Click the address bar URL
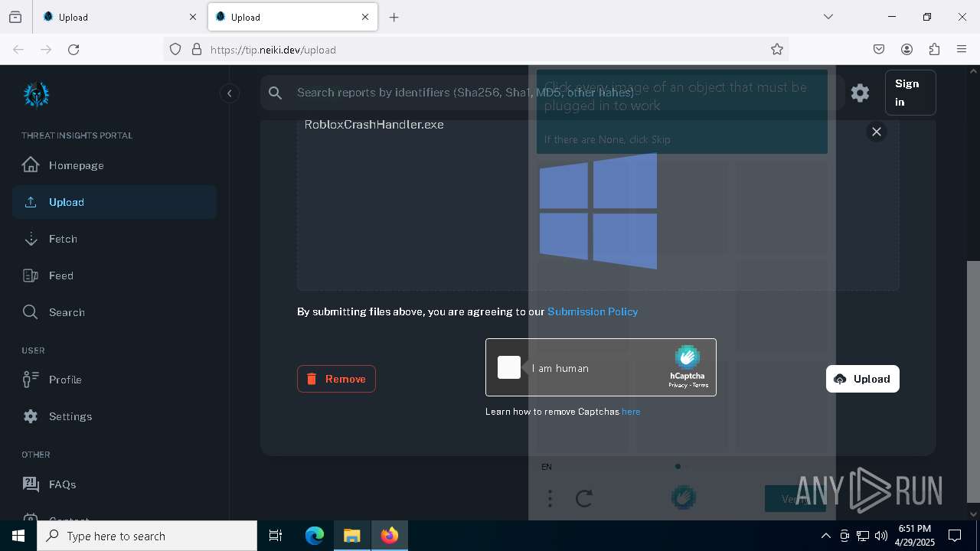 (x=273, y=50)
